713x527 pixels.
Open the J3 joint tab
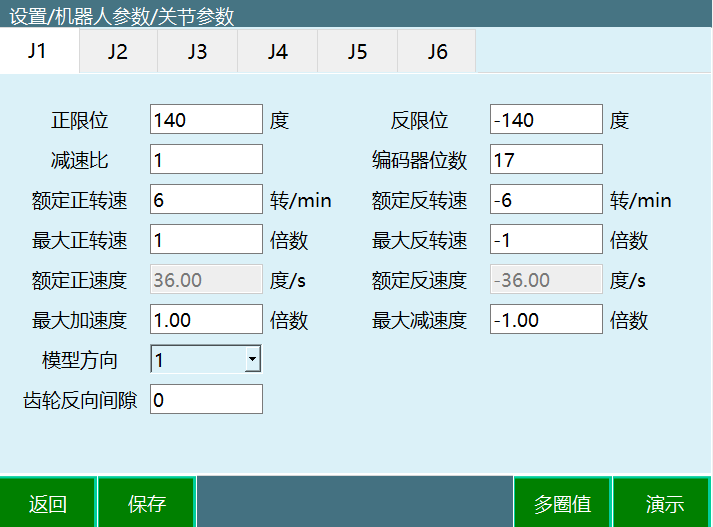[x=197, y=51]
